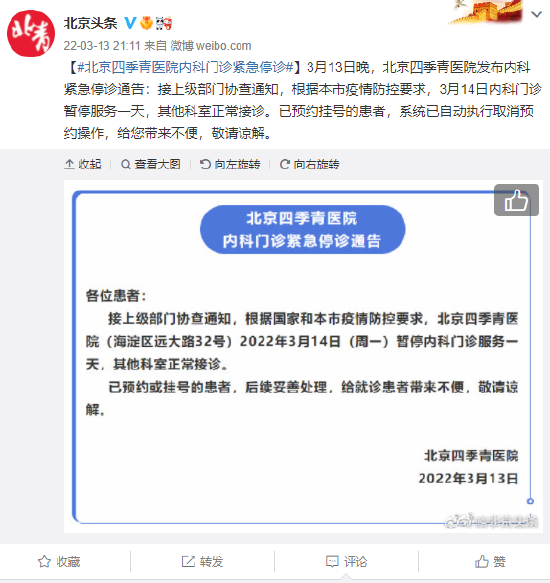Open the 评论 comments tab
This screenshot has height=583, width=550.
[x=346, y=561]
